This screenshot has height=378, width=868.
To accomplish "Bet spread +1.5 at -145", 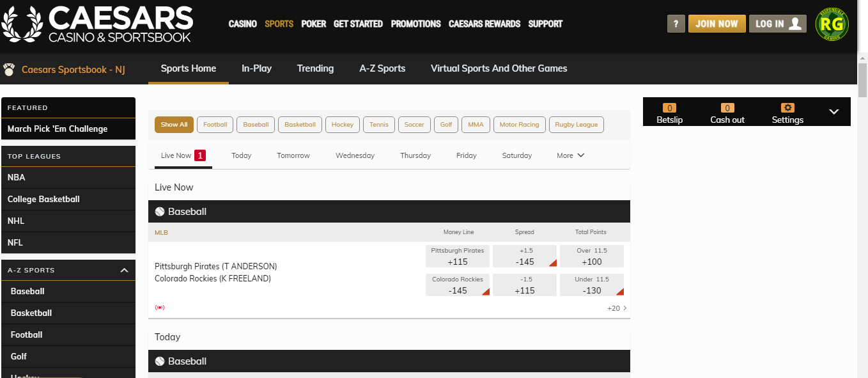I will tap(525, 256).
